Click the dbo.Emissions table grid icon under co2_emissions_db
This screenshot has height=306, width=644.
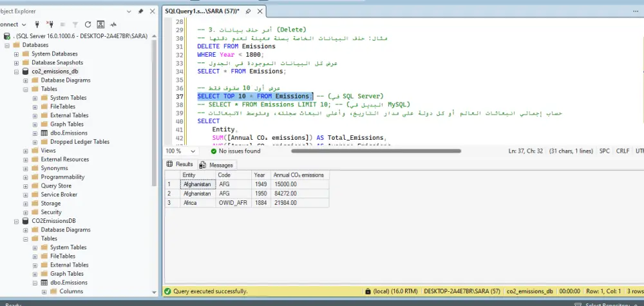pos(44,133)
